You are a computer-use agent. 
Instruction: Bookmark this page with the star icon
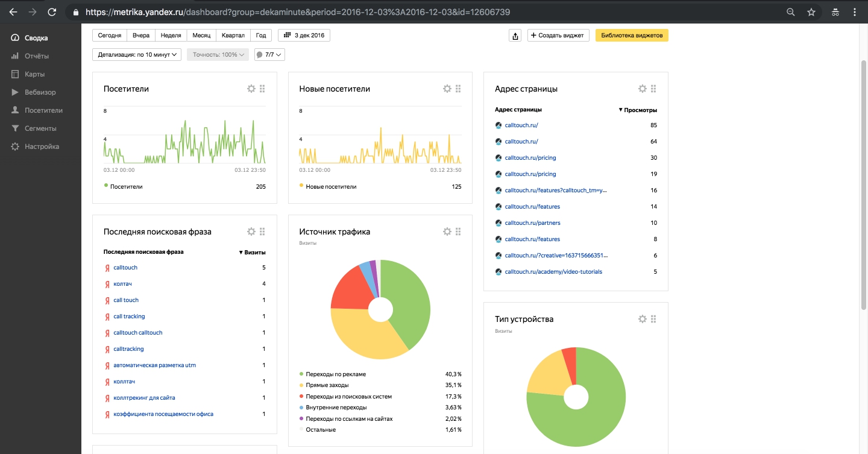click(811, 12)
